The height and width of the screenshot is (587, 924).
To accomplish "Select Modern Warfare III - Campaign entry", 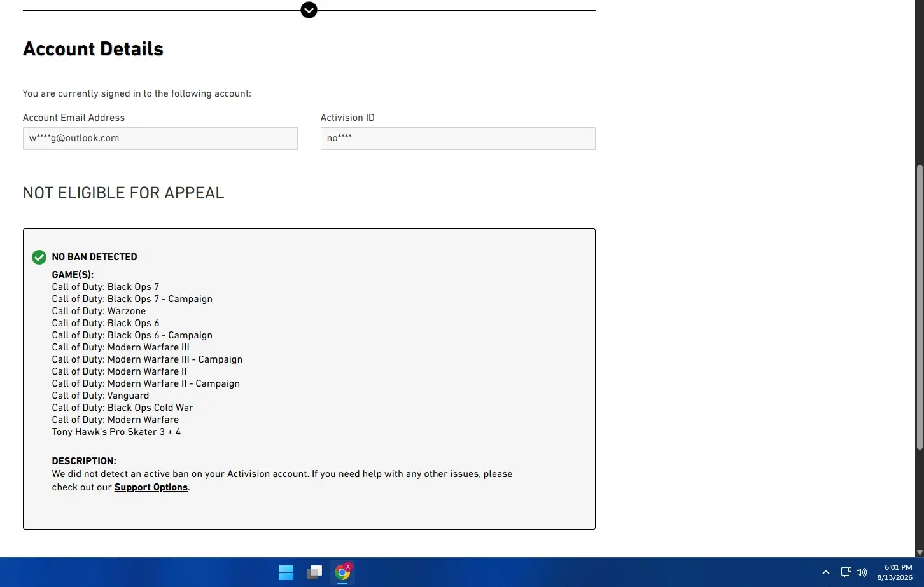I will [x=147, y=359].
